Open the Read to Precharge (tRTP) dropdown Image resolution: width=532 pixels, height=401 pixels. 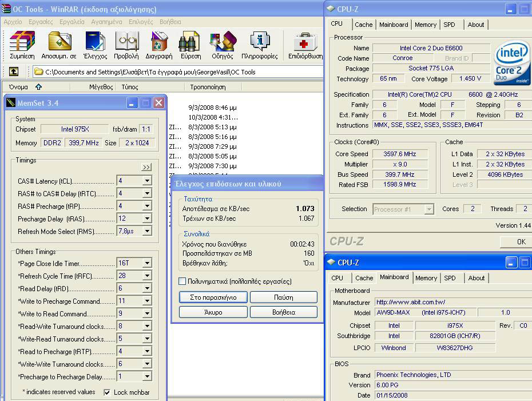147,351
